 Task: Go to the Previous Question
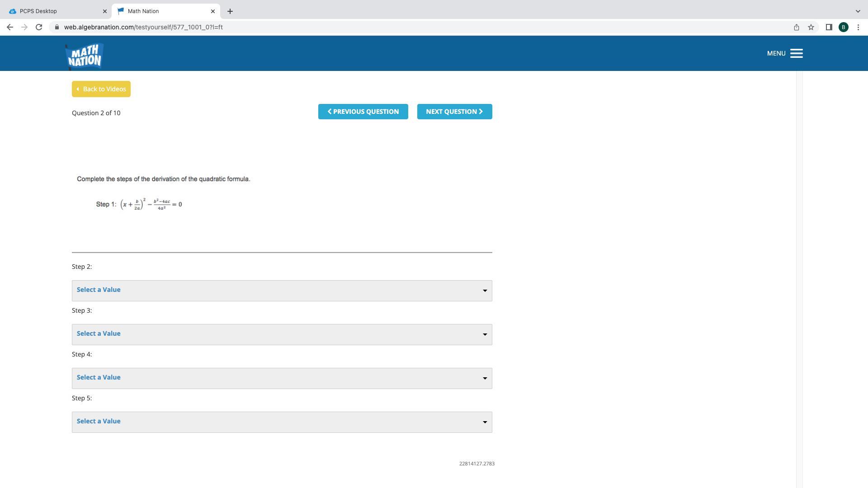pyautogui.click(x=363, y=112)
